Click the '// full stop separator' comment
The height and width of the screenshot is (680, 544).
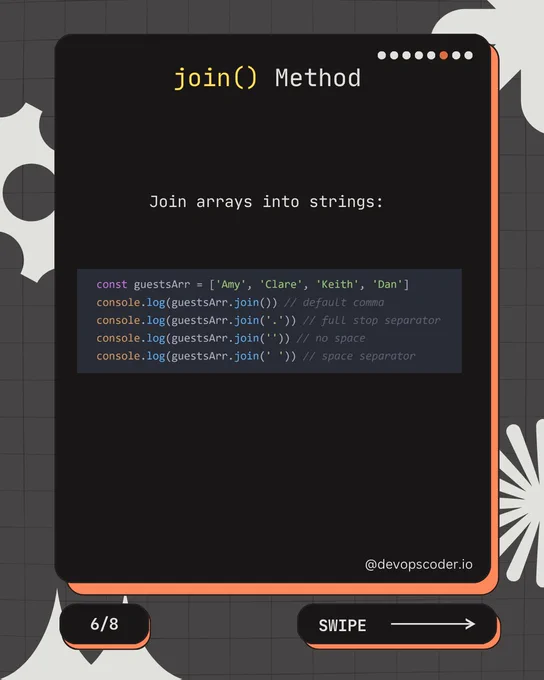371,320
